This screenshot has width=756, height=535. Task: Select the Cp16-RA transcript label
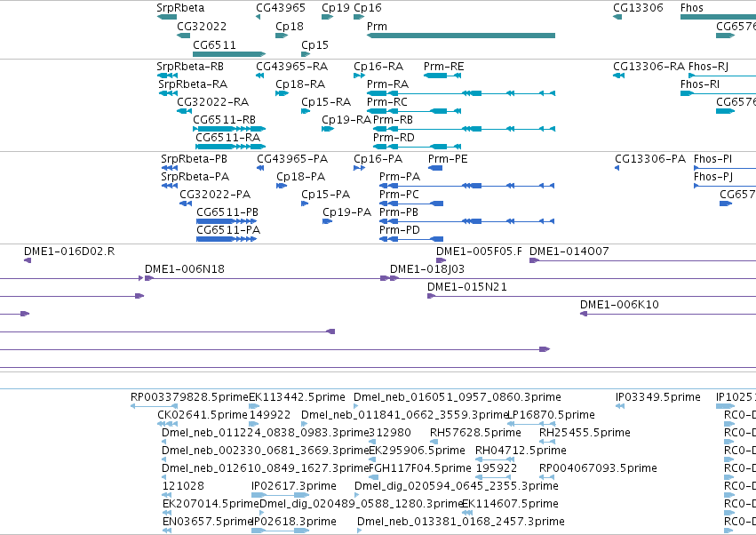[x=378, y=66]
